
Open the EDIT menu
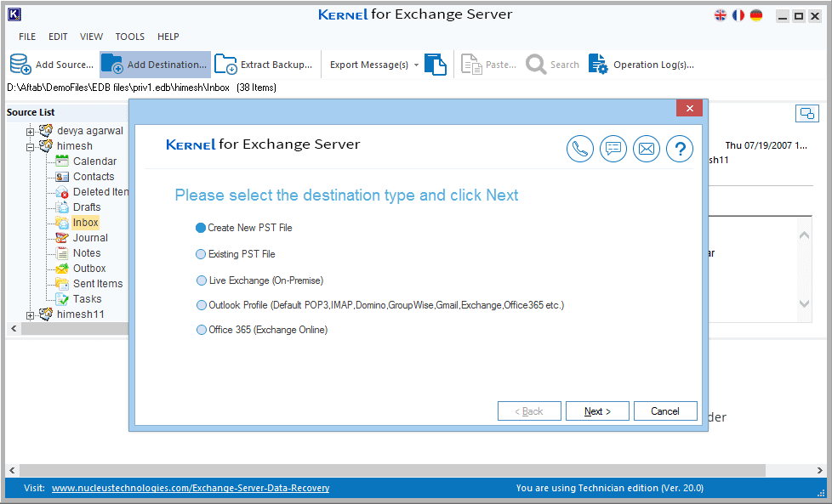point(58,37)
